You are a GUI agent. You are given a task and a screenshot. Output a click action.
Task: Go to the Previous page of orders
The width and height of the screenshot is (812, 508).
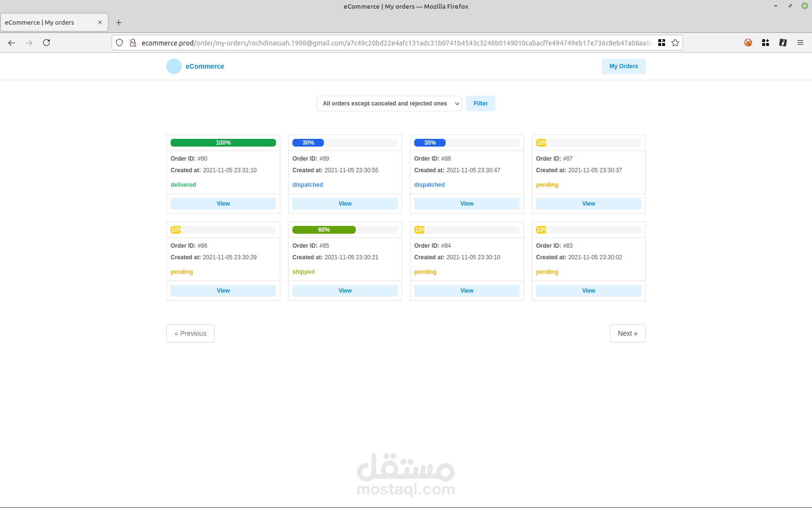point(190,333)
